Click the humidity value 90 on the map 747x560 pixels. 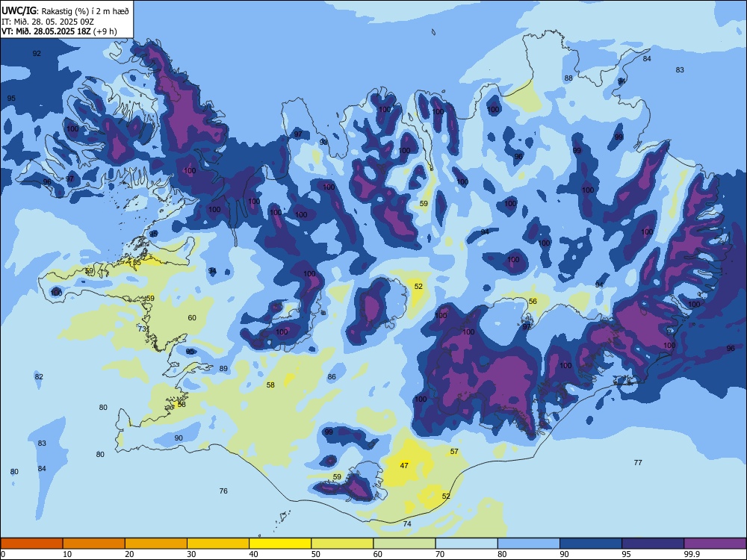click(x=179, y=438)
